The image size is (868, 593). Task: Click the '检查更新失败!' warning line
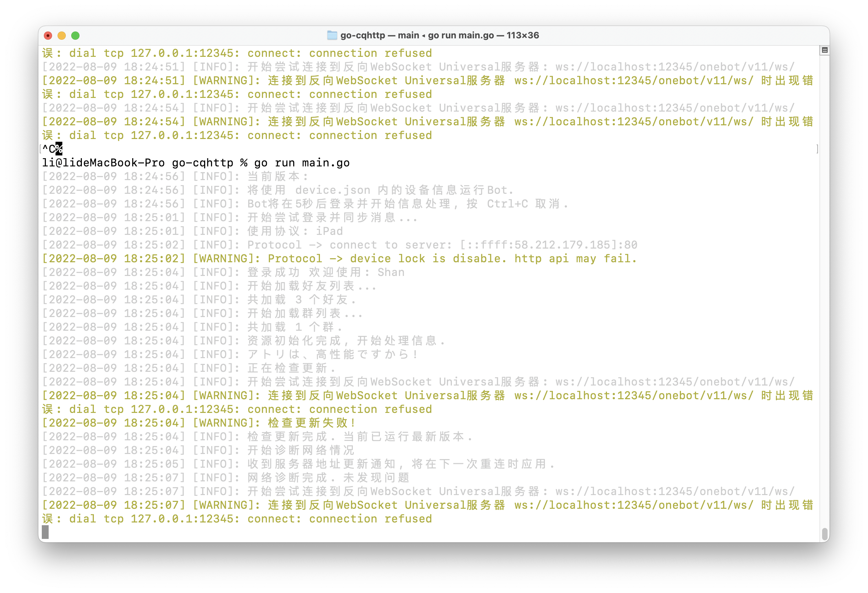(311, 423)
